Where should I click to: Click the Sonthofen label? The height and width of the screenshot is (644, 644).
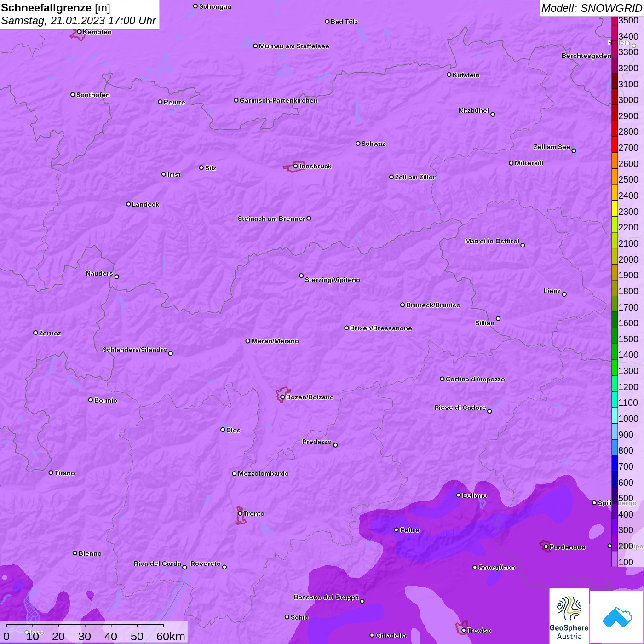[93, 95]
